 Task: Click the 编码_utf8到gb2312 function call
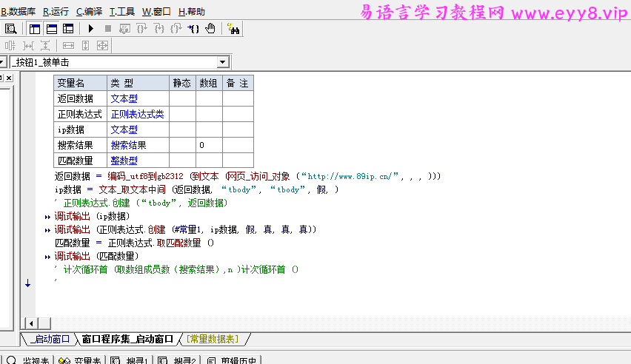146,176
